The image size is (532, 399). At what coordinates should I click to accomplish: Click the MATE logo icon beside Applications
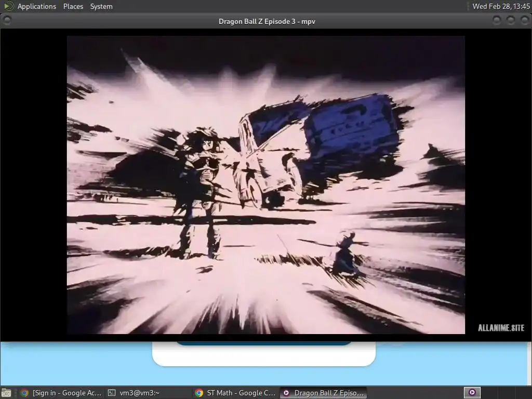(x=8, y=6)
